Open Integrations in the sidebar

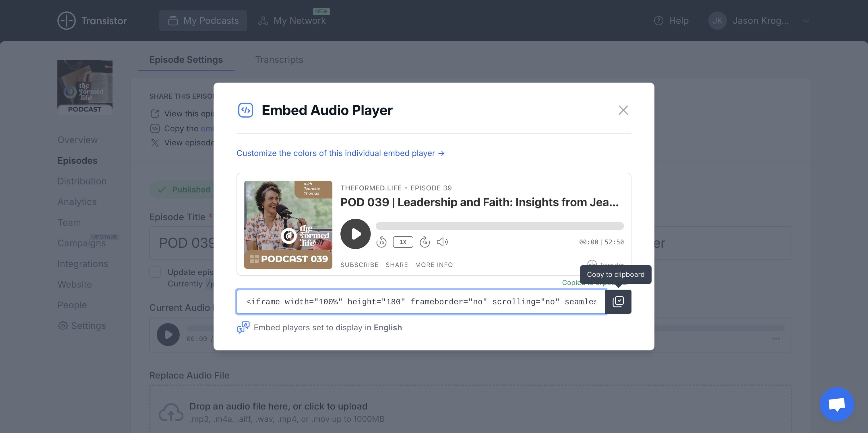(x=83, y=264)
